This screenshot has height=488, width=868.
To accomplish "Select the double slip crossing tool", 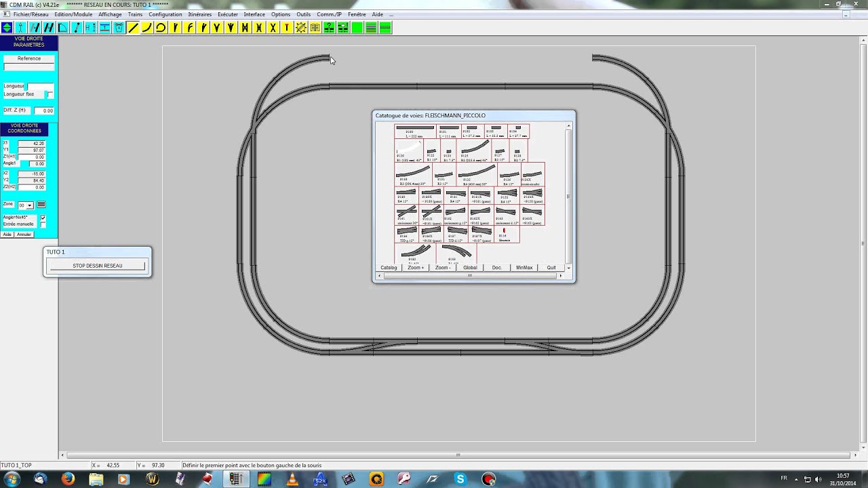I will (259, 28).
